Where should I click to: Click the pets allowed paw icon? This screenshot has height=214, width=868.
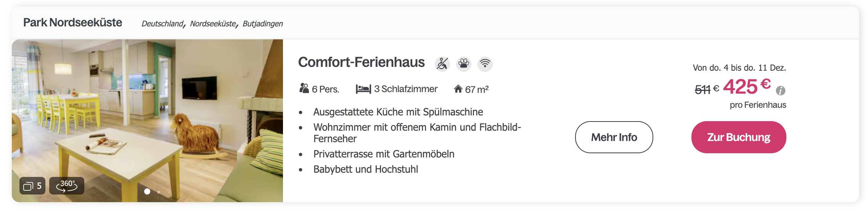tap(464, 64)
